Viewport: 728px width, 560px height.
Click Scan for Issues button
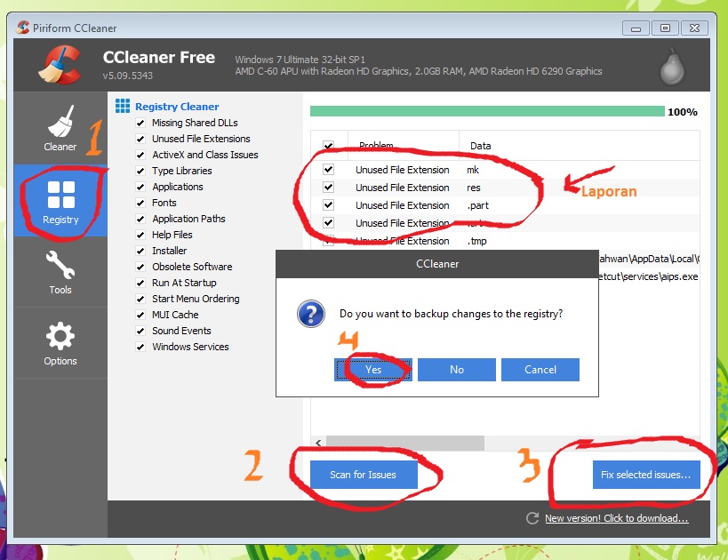(x=364, y=475)
